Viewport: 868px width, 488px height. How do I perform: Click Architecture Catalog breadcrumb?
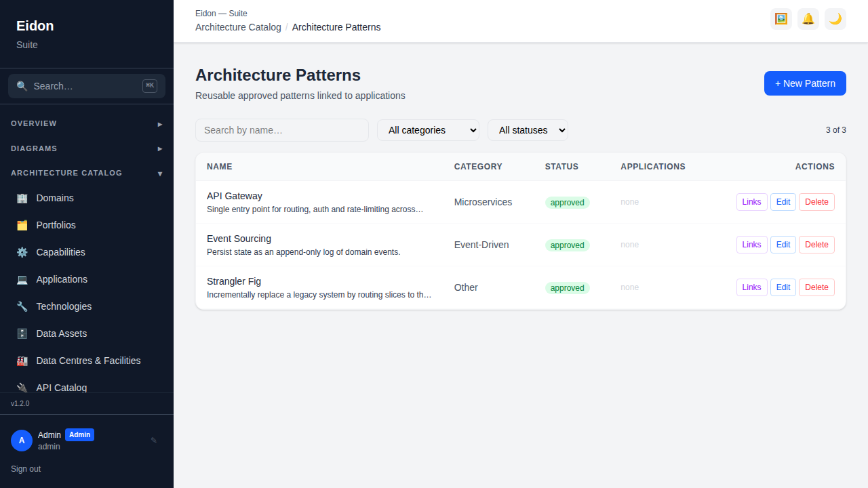click(x=238, y=27)
